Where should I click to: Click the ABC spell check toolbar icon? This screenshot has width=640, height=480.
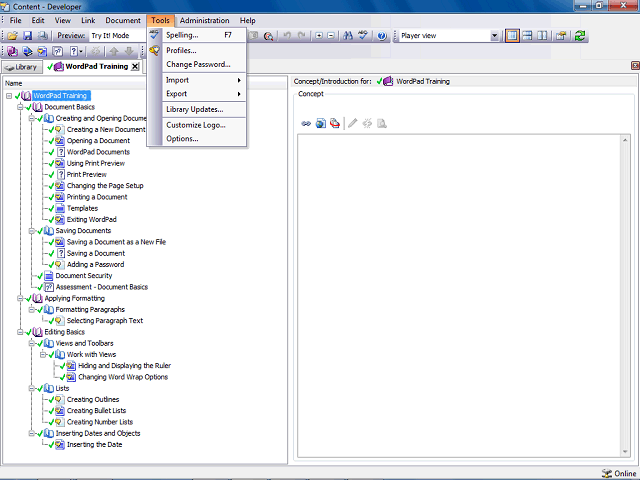point(363,36)
